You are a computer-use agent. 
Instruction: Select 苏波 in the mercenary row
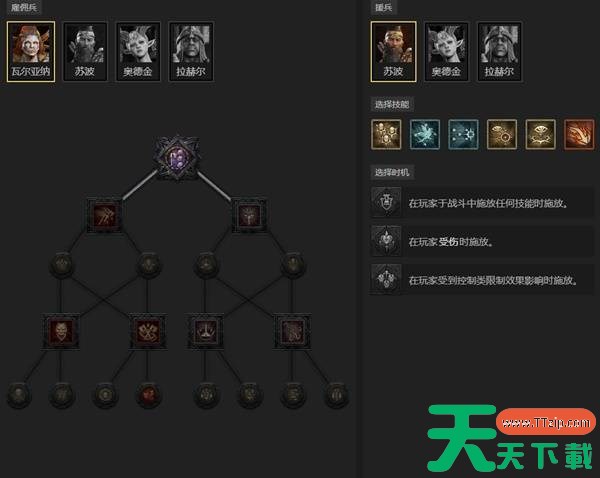(85, 51)
